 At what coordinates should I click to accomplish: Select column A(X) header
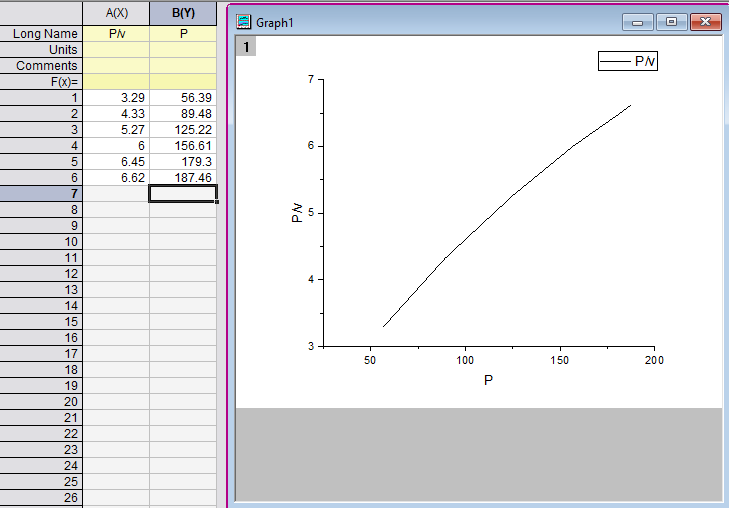(x=116, y=13)
